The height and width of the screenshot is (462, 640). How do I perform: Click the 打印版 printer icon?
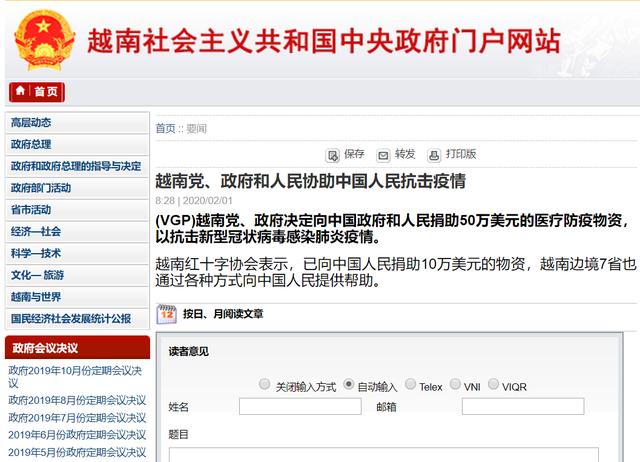click(434, 155)
